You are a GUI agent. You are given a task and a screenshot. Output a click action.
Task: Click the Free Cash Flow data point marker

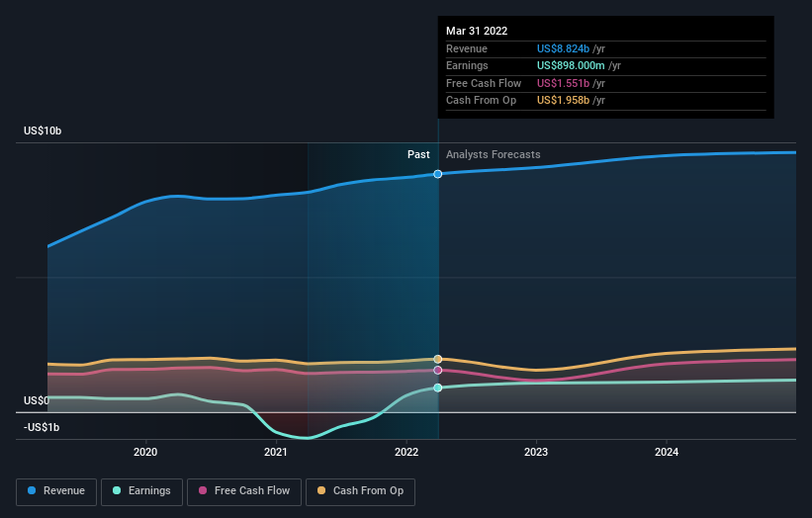437,370
